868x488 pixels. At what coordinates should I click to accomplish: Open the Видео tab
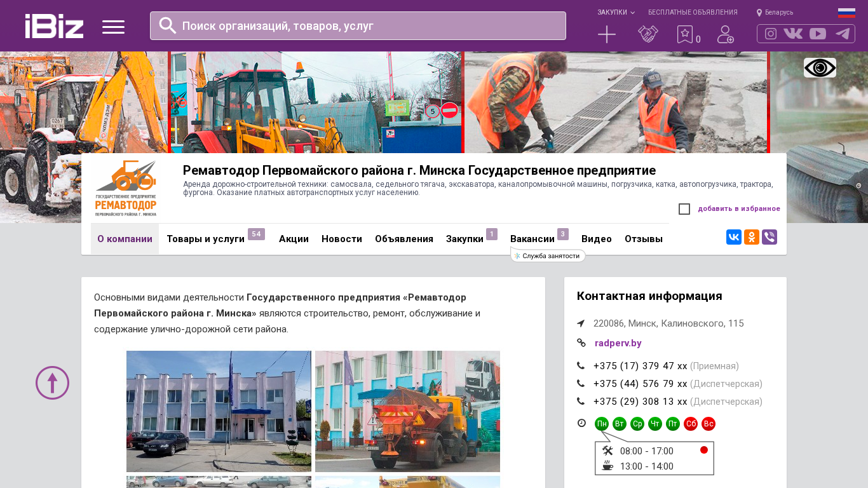point(597,239)
